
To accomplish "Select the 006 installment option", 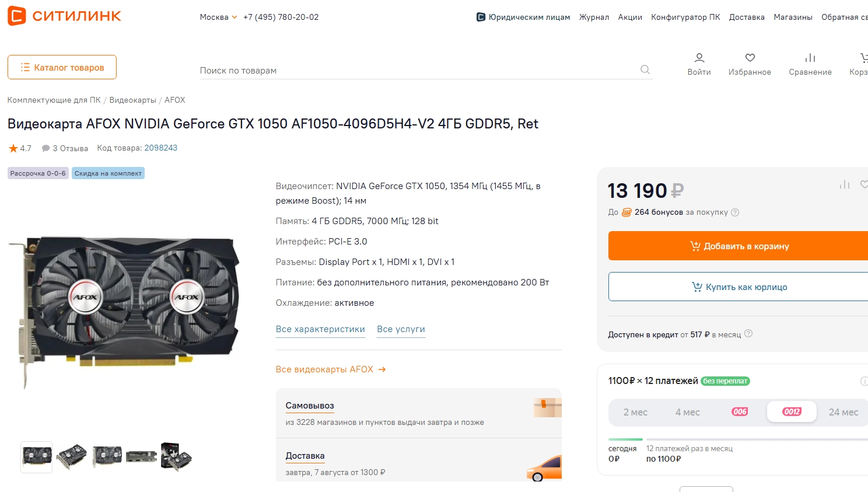I will (740, 412).
